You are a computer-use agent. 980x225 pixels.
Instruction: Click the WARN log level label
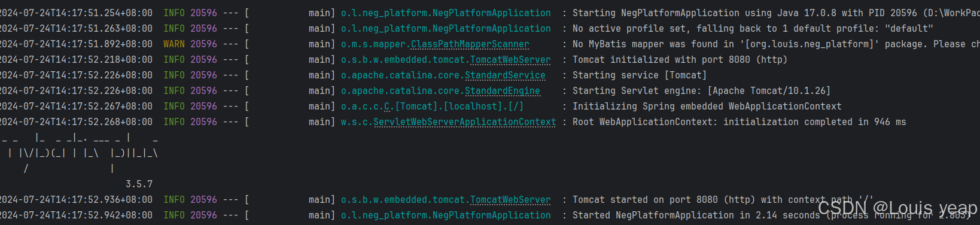[x=174, y=44]
